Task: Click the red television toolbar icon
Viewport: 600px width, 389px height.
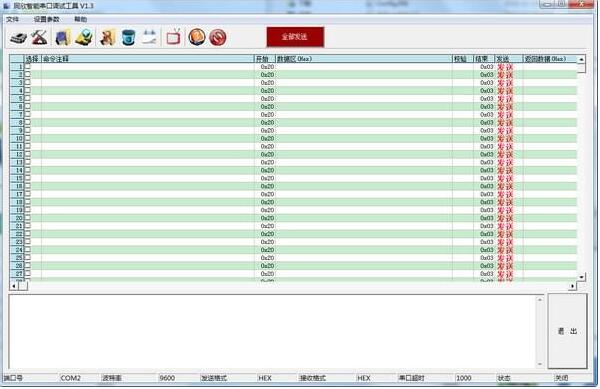Action: (173, 37)
